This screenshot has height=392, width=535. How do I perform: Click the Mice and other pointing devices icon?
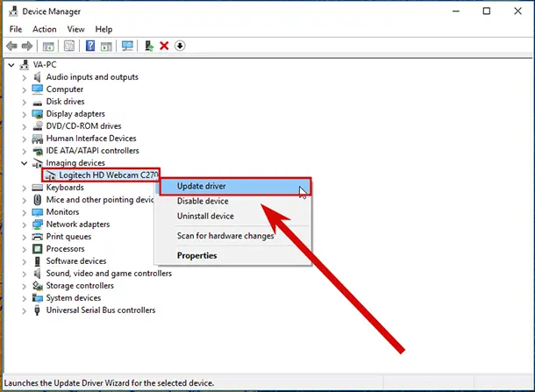click(38, 200)
